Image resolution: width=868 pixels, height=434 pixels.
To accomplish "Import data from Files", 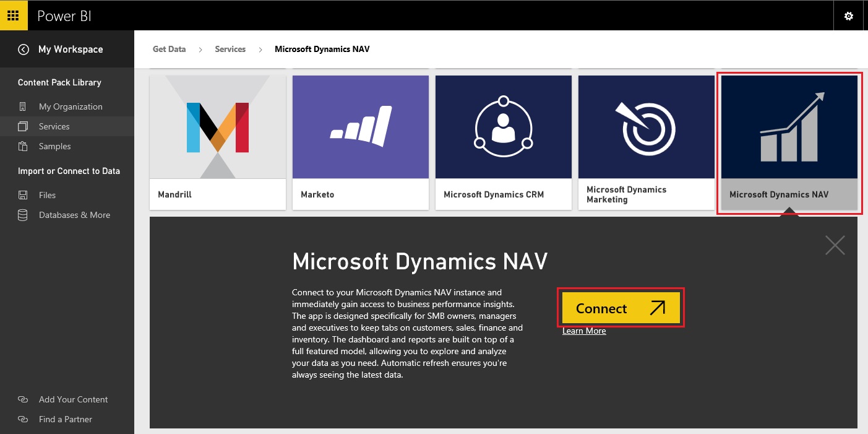I will (48, 194).
